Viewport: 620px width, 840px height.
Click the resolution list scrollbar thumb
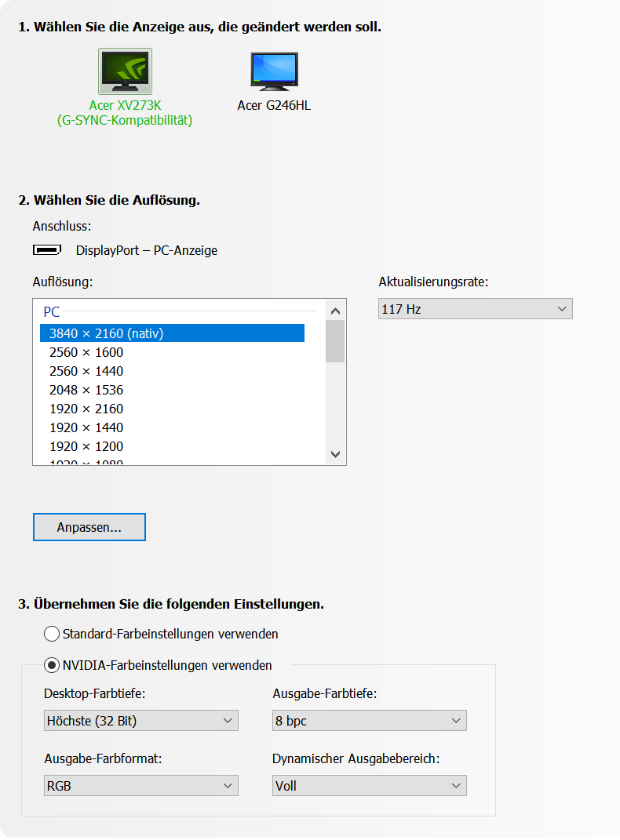point(335,341)
